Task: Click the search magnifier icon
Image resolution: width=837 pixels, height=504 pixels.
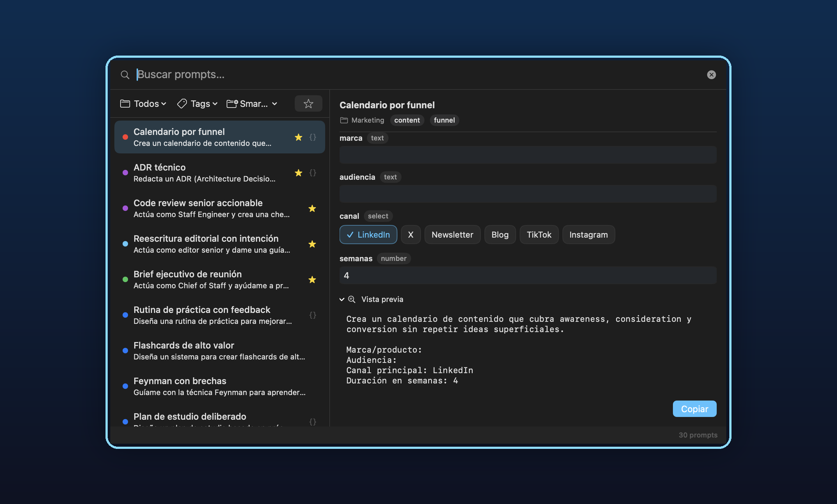Action: (x=125, y=75)
